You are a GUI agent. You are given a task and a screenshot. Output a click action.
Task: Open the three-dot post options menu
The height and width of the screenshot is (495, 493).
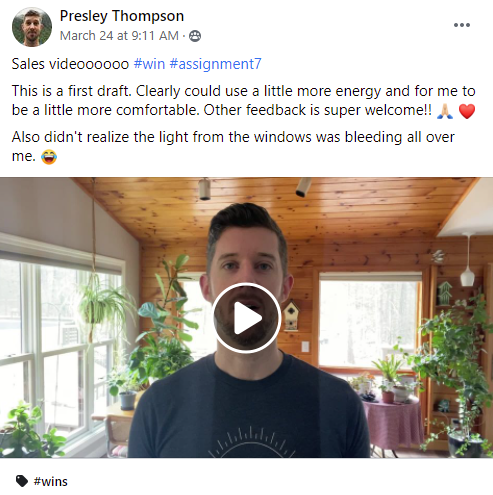pyautogui.click(x=462, y=25)
